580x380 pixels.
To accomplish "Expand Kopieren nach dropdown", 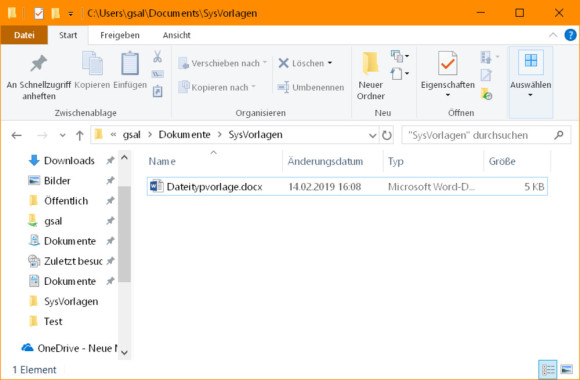I will pos(253,87).
